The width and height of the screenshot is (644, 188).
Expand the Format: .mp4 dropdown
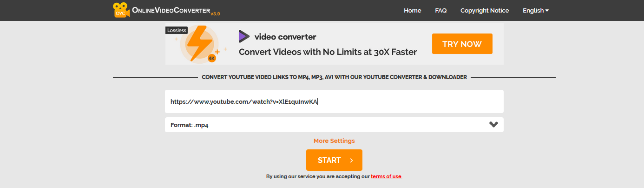pos(334,125)
